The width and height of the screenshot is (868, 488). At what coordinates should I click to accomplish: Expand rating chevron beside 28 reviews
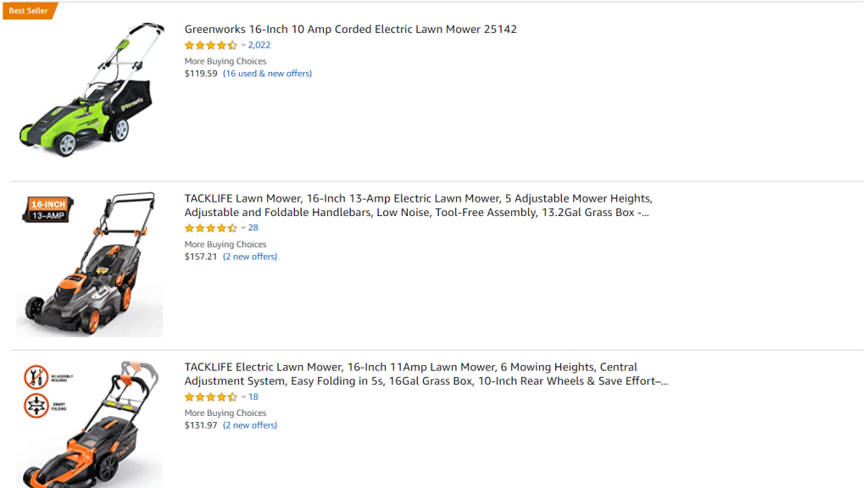[x=243, y=228]
